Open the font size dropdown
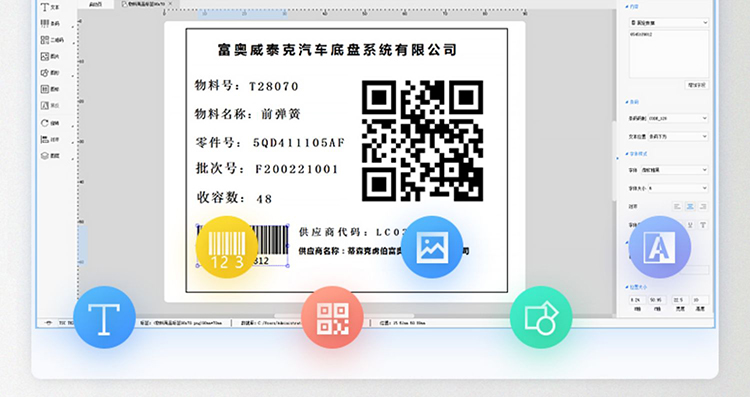 coord(678,188)
